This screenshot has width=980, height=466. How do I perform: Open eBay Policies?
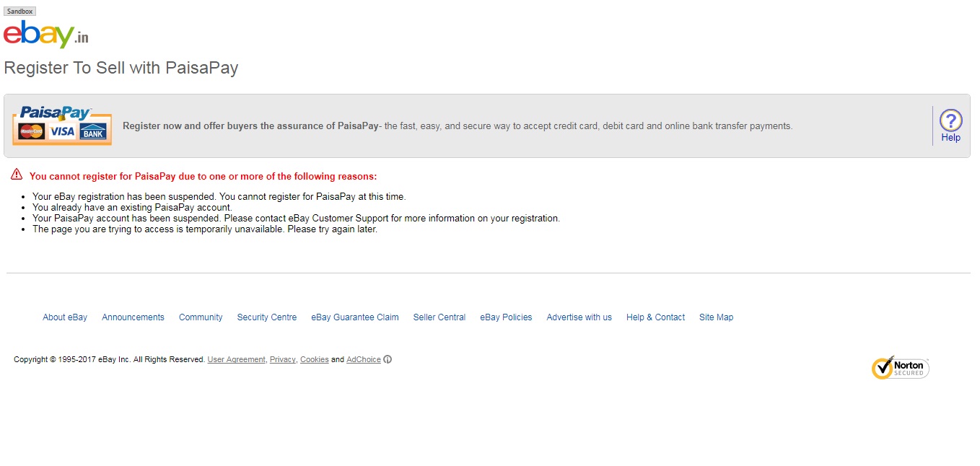tap(506, 317)
